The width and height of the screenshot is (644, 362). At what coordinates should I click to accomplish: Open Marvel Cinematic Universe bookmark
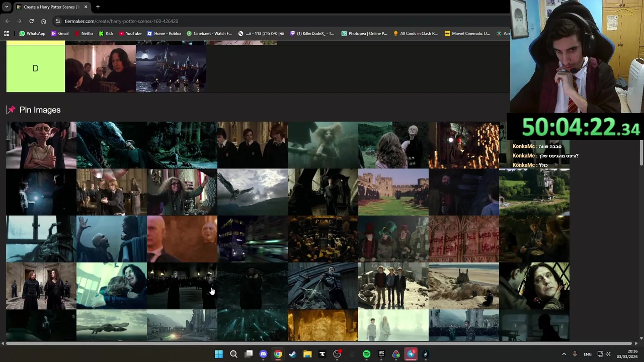pos(467,33)
